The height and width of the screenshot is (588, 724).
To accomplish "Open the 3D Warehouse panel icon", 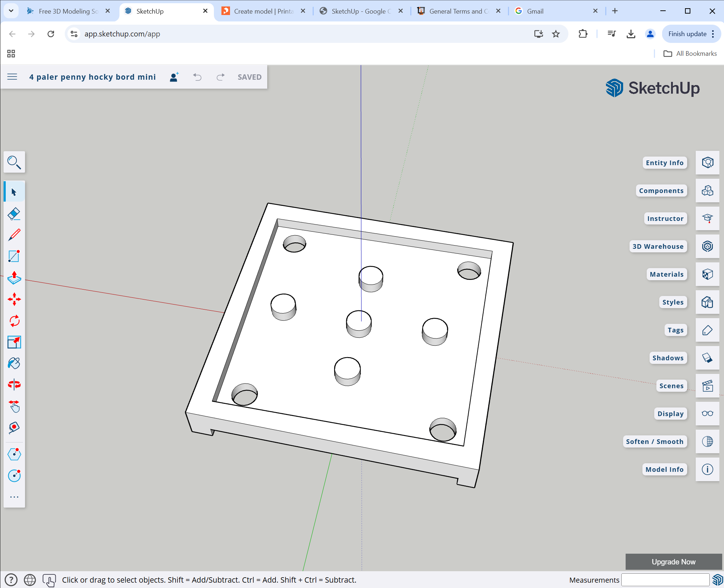I will click(x=708, y=246).
